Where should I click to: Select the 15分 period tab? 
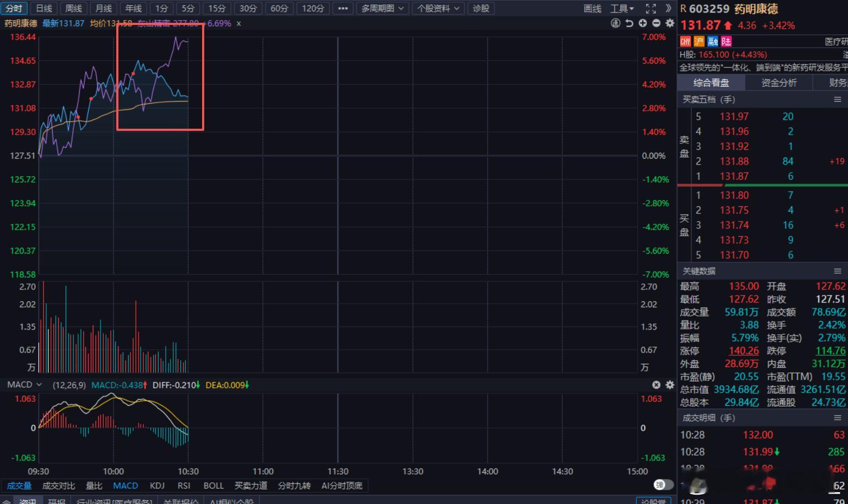tap(217, 8)
